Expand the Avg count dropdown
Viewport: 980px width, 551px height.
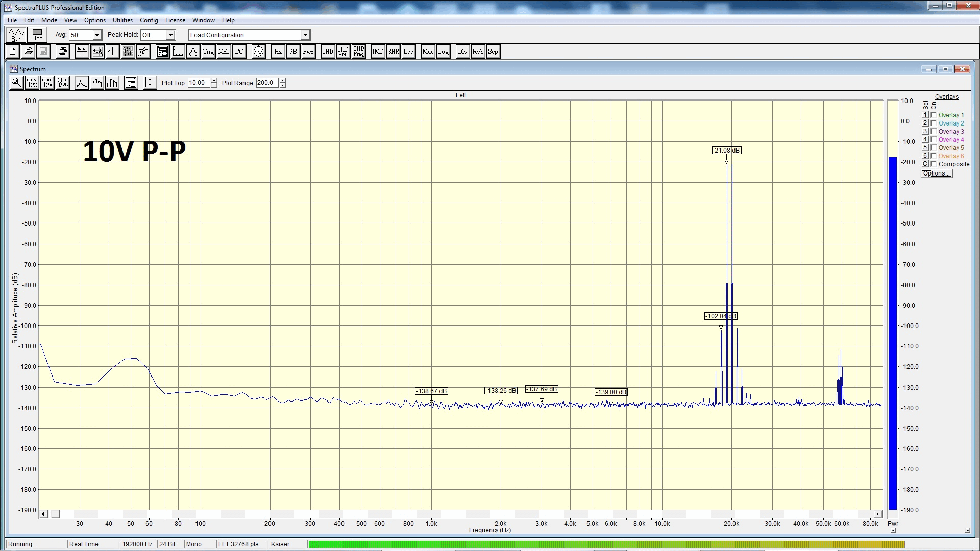(x=97, y=35)
